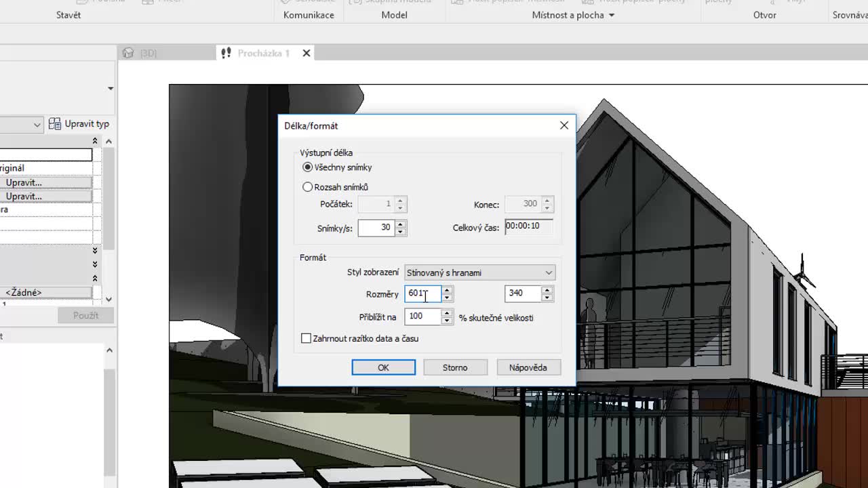Image resolution: width=868 pixels, height=488 pixels.
Task: Click the Properties scrollbar up arrow
Action: (x=109, y=141)
